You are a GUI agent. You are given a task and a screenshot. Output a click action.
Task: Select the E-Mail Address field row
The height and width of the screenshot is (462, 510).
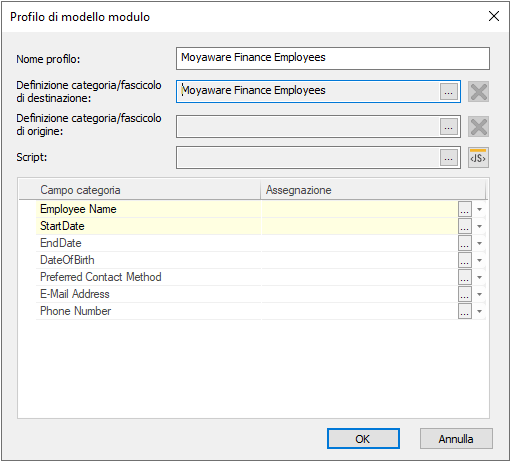point(261,294)
